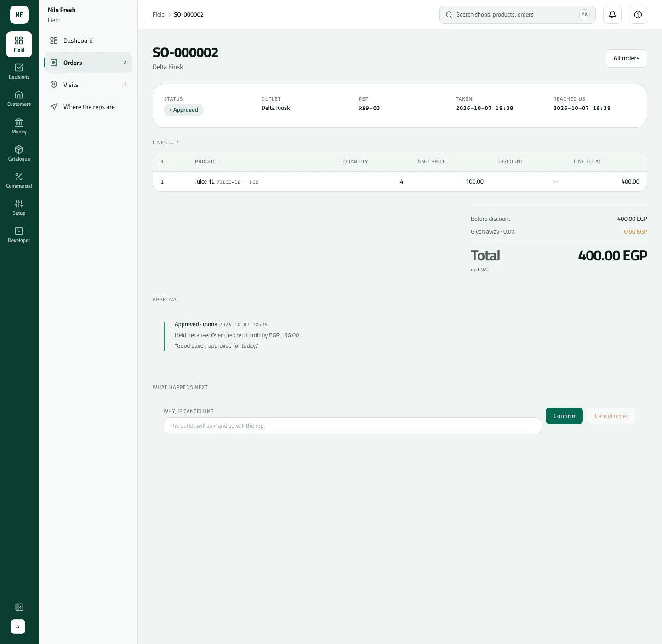Focus the cancellation reason field
This screenshot has width=662, height=644.
[x=353, y=425]
